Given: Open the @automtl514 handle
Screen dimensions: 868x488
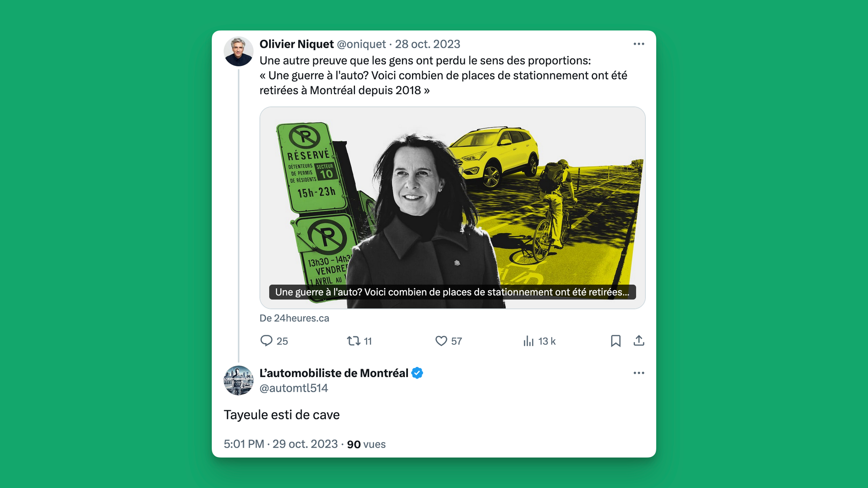Looking at the screenshot, I should tap(294, 388).
